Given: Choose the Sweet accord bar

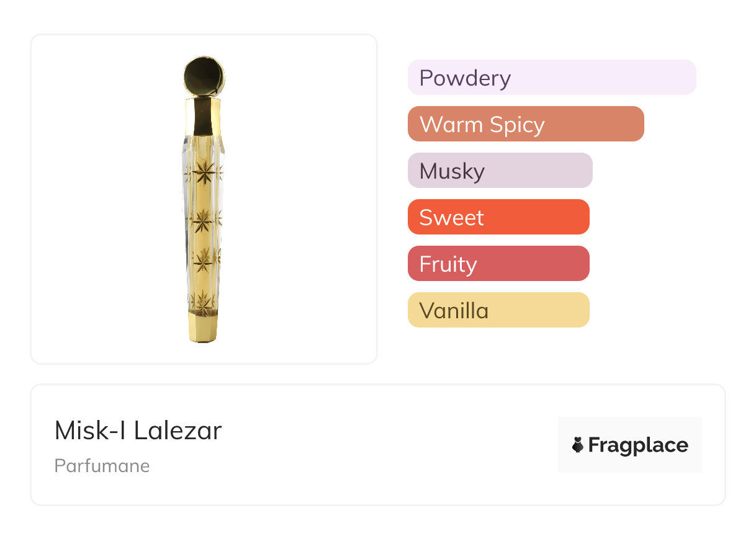Looking at the screenshot, I should pos(498,217).
